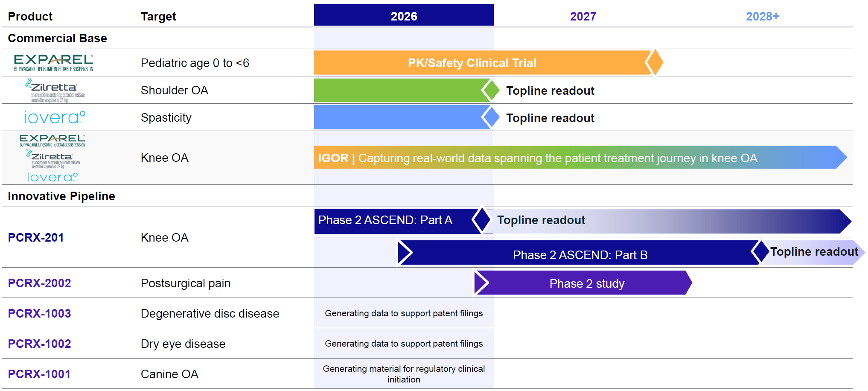
Task: Click 'Topline readout' after ASCEND Part A
Action: 541,220
